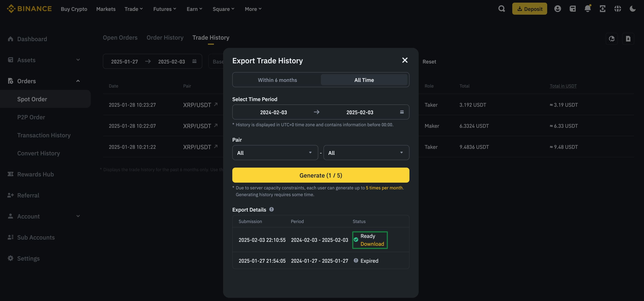Viewport: 644px width, 301px height.
Task: Click the 9.4836 USDT total cell
Action: (474, 147)
